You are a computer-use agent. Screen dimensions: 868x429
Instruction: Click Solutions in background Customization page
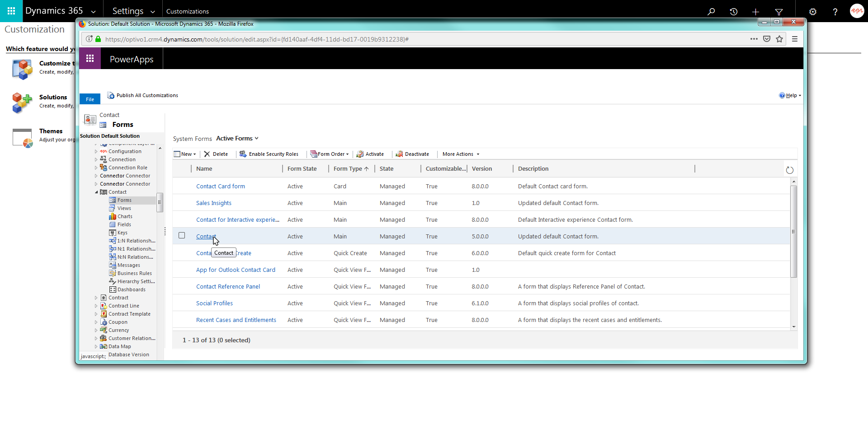pyautogui.click(x=53, y=97)
